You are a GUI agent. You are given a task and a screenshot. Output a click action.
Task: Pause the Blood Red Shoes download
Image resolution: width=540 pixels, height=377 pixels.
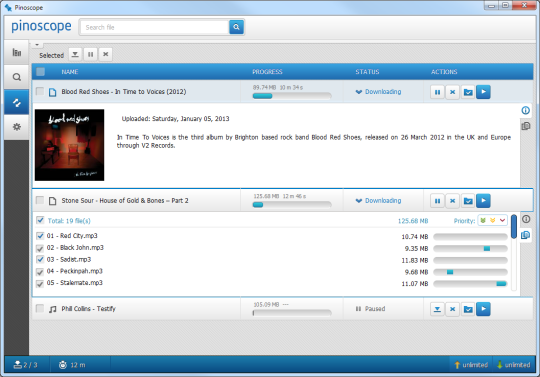point(437,92)
